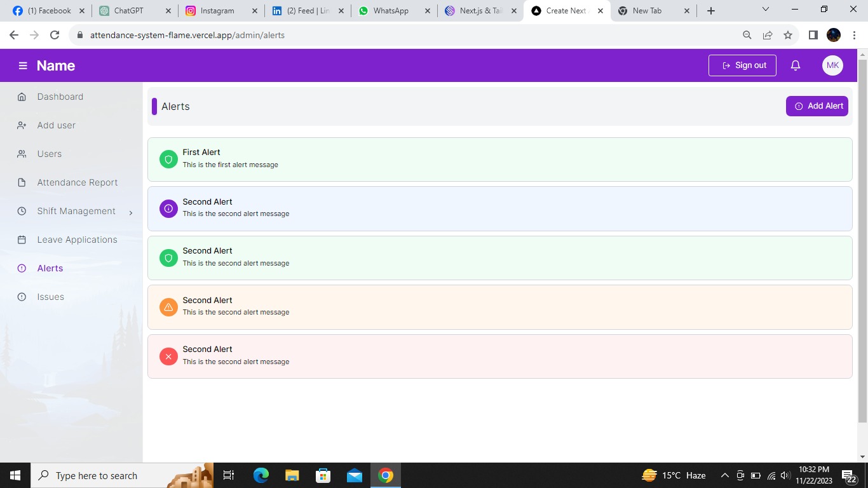Click the Sign out button

(x=742, y=65)
